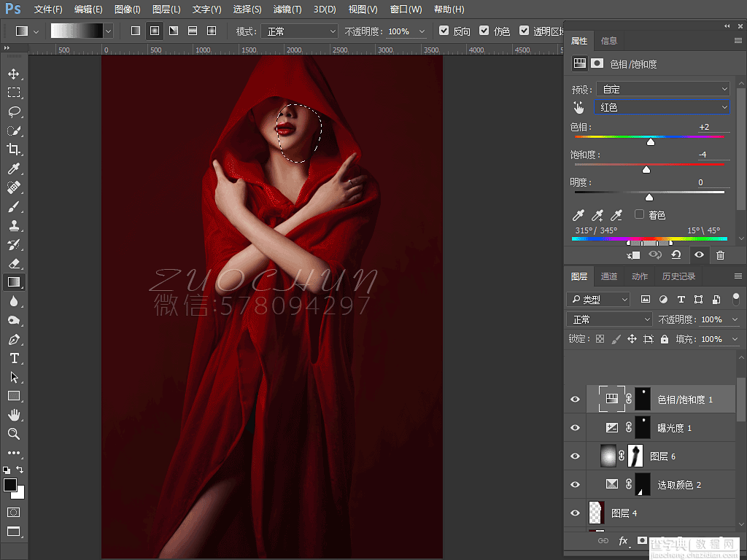Select the Quick Selection tool
Viewport: 747px width, 560px height.
coord(13,131)
